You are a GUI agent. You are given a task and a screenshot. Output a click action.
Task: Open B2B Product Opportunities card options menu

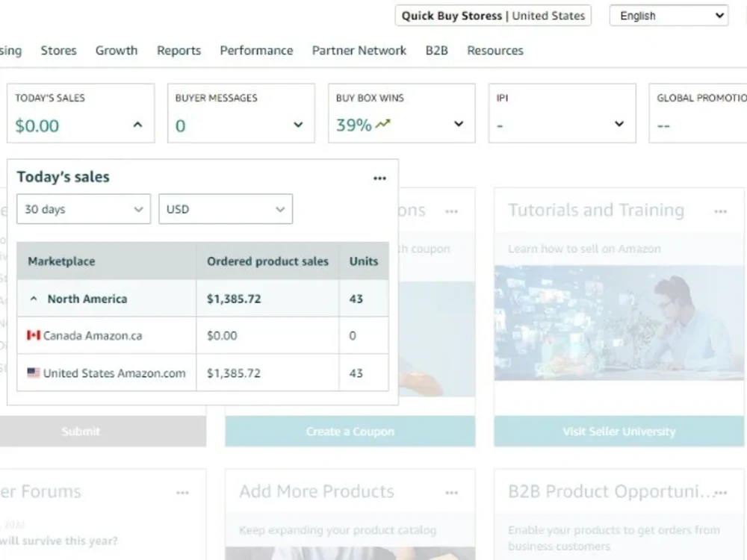click(x=722, y=493)
